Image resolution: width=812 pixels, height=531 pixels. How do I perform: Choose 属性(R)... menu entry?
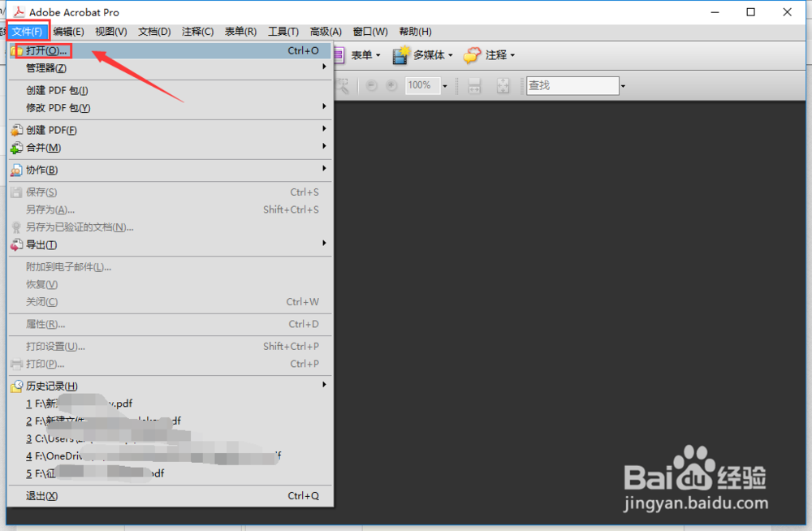point(170,324)
